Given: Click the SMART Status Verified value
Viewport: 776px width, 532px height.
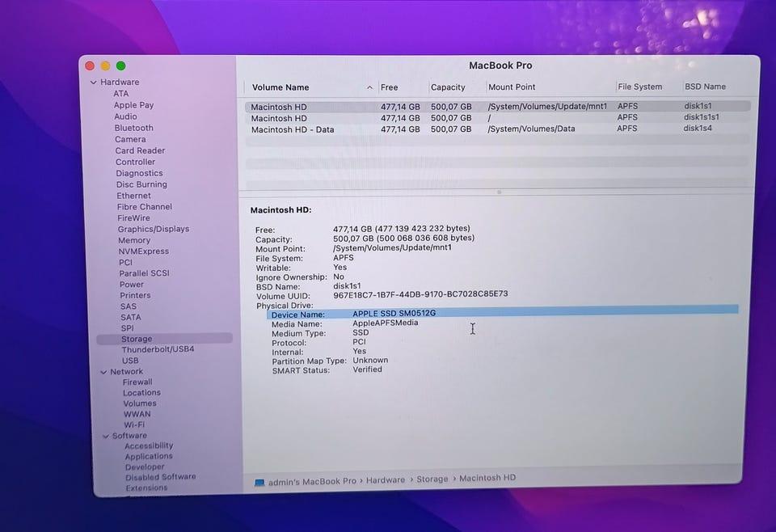Looking at the screenshot, I should tap(367, 369).
